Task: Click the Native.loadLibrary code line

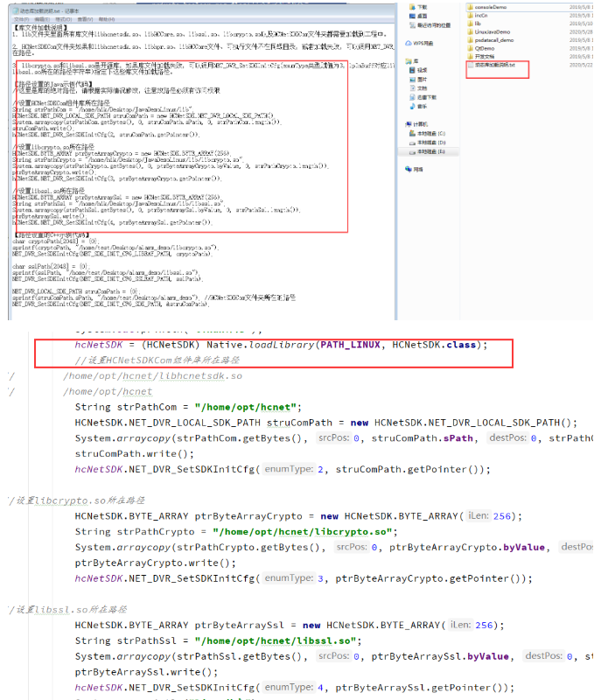Action: (x=281, y=345)
